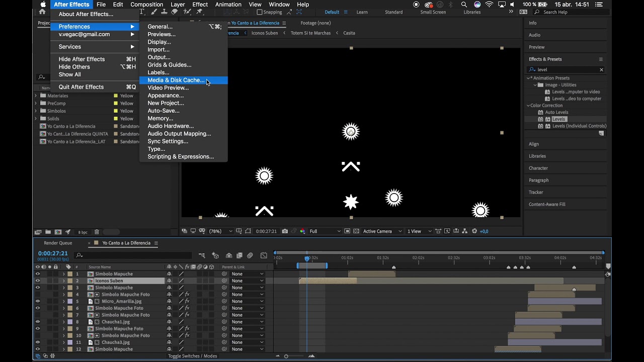Viewport: 644px width, 362px height.
Task: Select the Eraser tool
Action: 175,12
